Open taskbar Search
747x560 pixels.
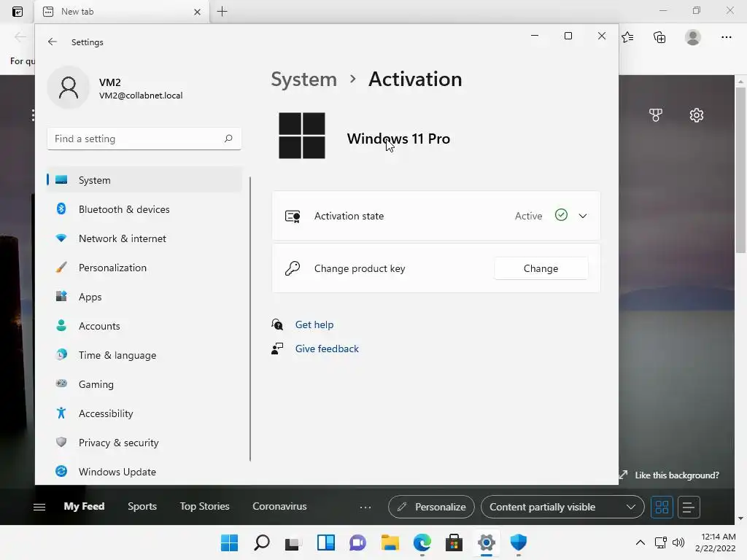(262, 542)
